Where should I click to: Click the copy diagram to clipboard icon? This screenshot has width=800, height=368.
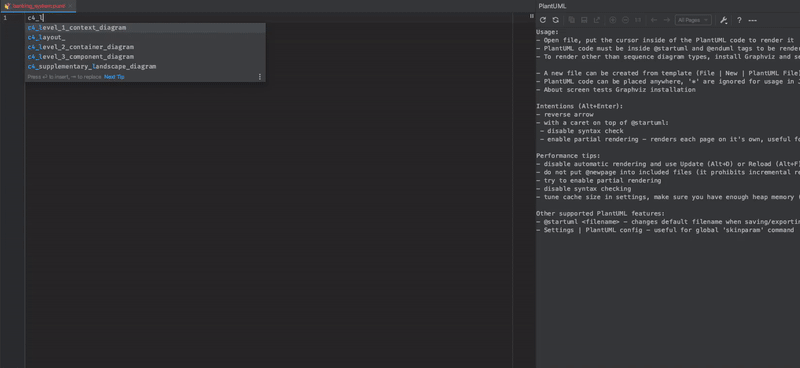[571, 20]
